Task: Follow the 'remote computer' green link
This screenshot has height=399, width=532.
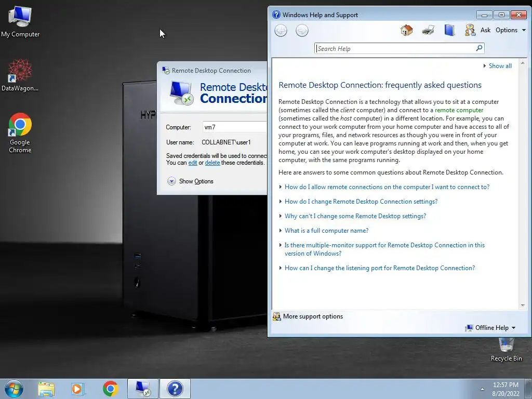Action: coord(459,110)
